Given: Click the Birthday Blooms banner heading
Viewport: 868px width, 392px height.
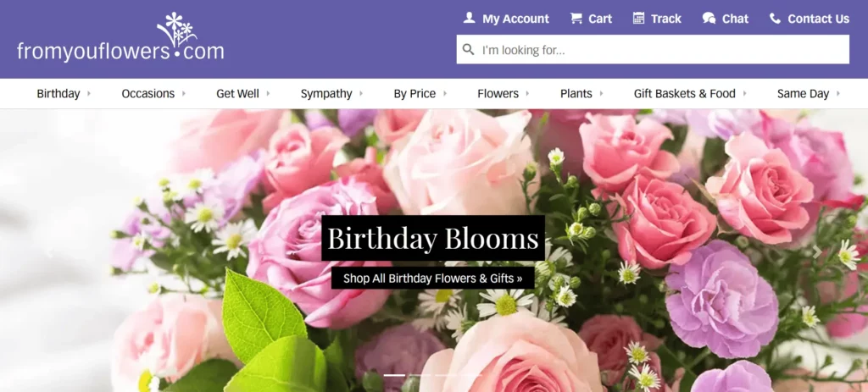Looking at the screenshot, I should pos(432,239).
